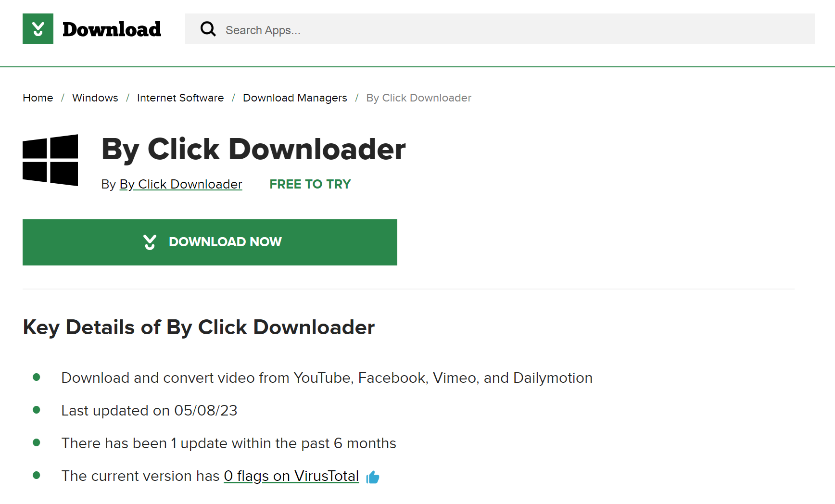
Task: Click the download arrow icon inside Download Now
Action: [x=150, y=242]
